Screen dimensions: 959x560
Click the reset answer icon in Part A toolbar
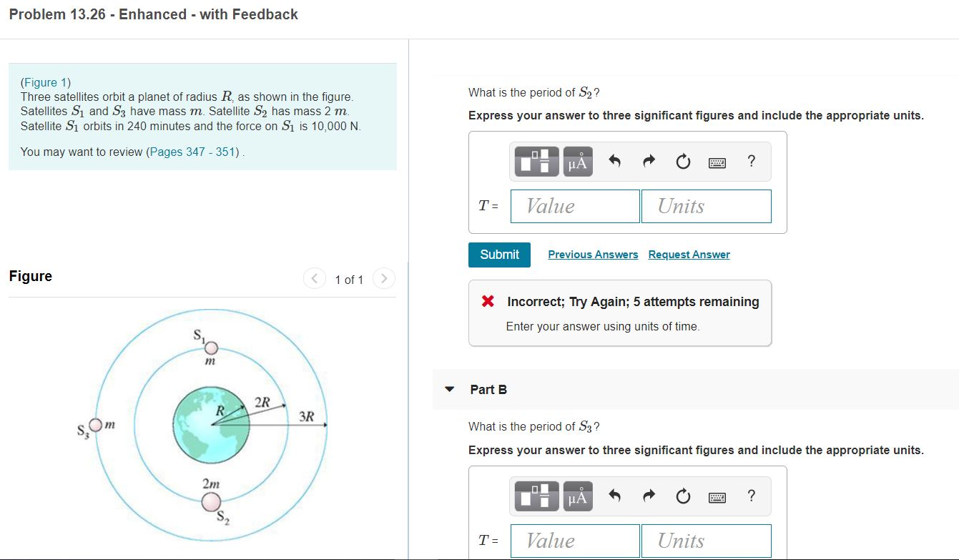pyautogui.click(x=682, y=161)
